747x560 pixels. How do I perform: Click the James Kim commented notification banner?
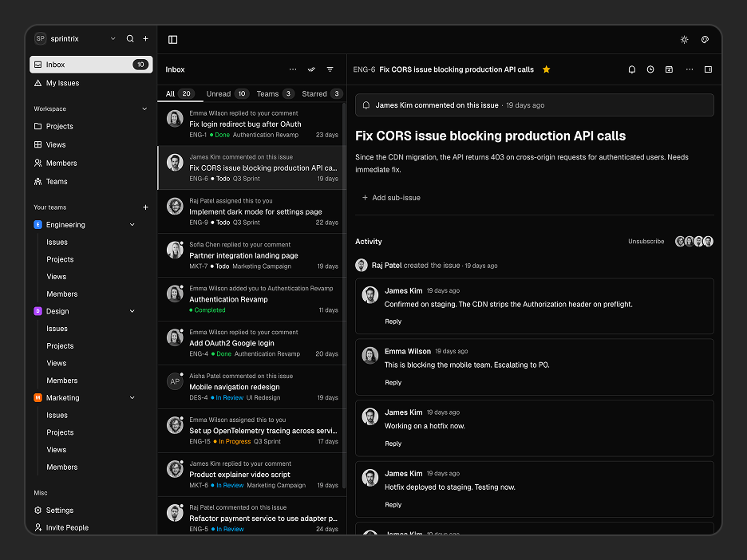tap(535, 105)
